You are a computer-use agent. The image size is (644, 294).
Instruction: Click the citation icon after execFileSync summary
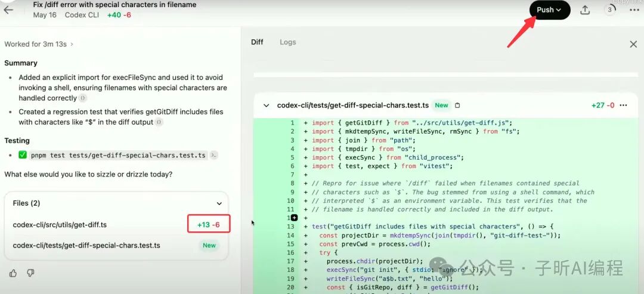[x=83, y=98]
